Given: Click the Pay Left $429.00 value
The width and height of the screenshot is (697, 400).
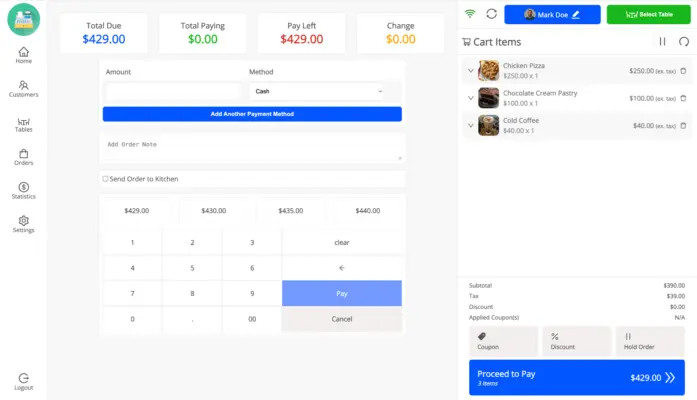Looking at the screenshot, I should tap(301, 39).
